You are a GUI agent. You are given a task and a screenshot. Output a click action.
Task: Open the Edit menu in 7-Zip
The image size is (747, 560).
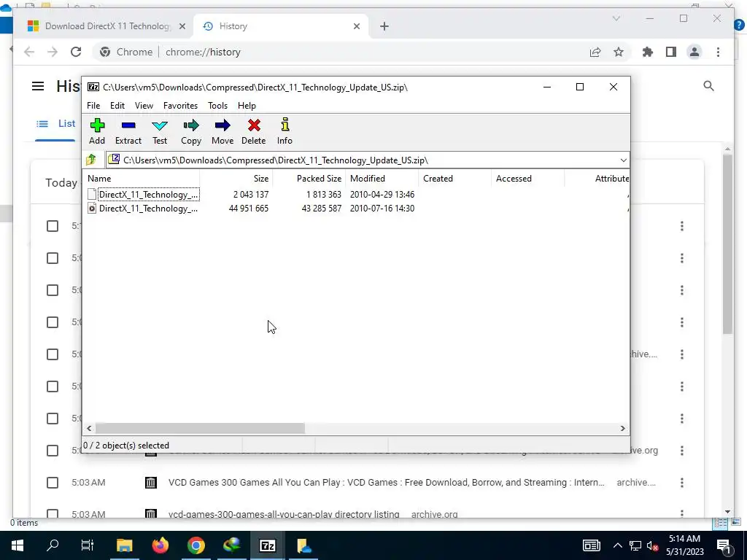click(117, 106)
